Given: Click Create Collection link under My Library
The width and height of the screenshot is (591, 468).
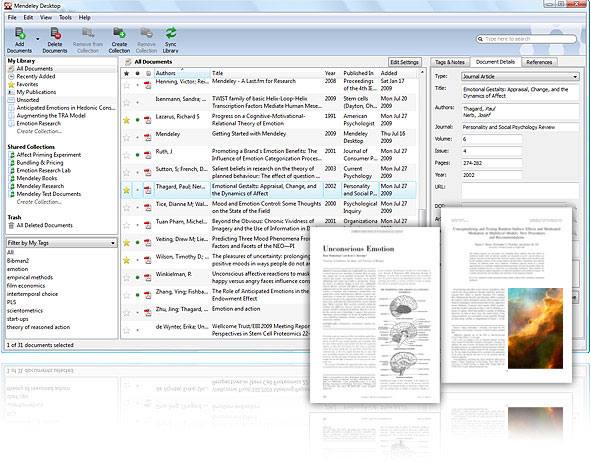Looking at the screenshot, I should [x=39, y=132].
